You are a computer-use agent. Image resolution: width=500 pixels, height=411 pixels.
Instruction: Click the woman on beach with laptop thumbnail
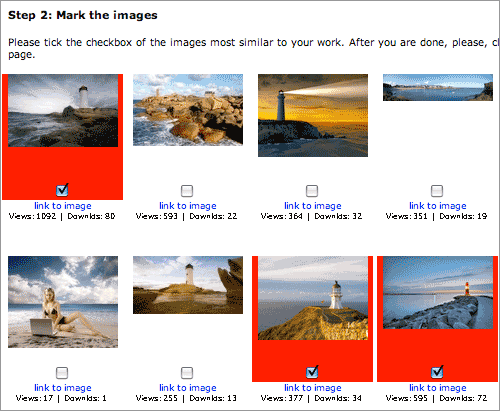[63, 302]
